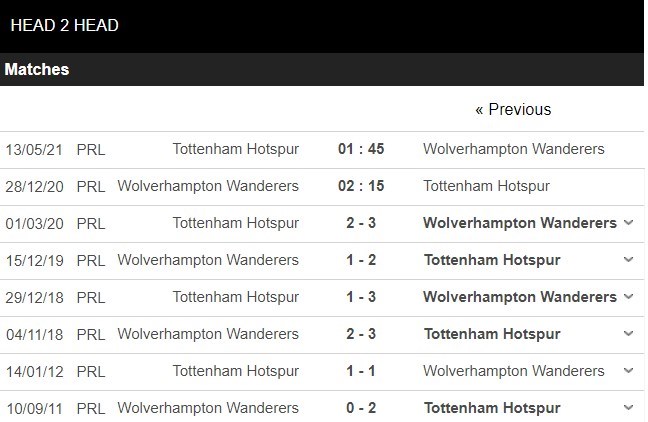648x422 pixels.
Task: Expand the 04/11/18 match chevron
Action: 628,334
